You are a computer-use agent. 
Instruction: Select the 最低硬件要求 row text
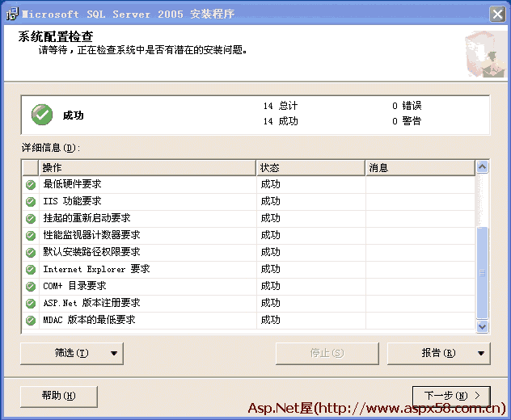click(x=72, y=184)
